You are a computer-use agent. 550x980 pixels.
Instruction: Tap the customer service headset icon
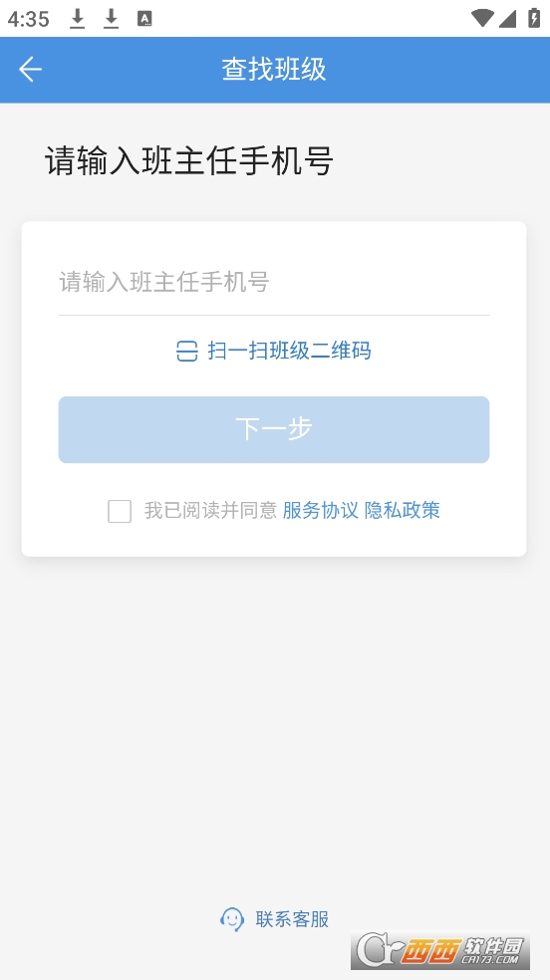pyautogui.click(x=232, y=919)
